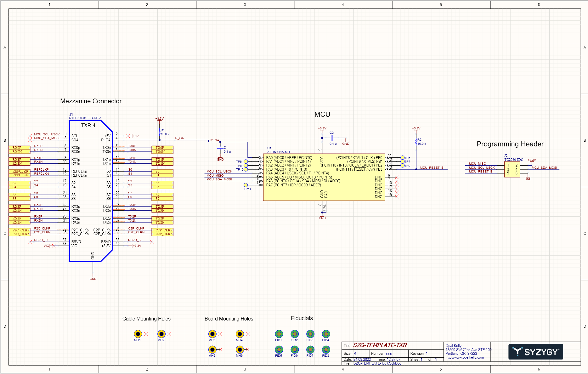Click the RSVD_38 net label
The width and height of the screenshot is (588, 374).
pyautogui.click(x=135, y=240)
